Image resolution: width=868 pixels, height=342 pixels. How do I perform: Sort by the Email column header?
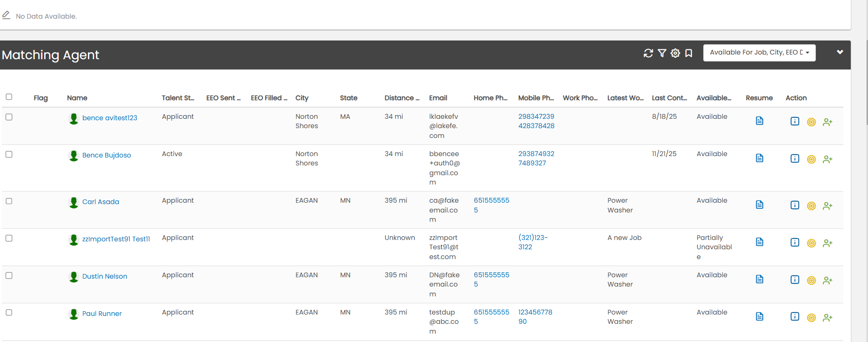pos(438,98)
